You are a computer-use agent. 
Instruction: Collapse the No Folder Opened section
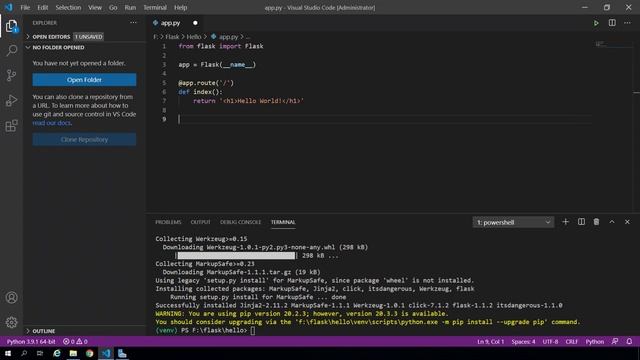tap(58, 48)
